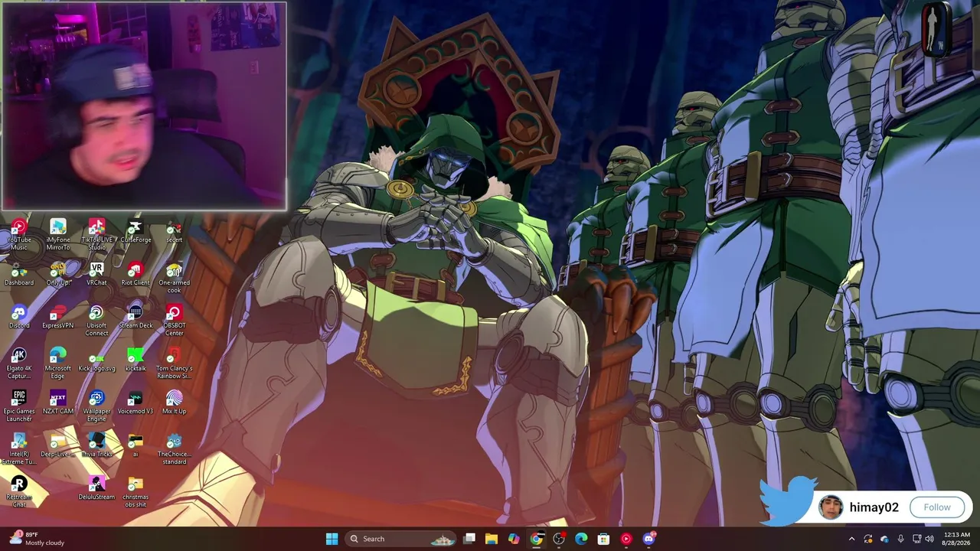Open network settings from the tray icon
The height and width of the screenshot is (551, 980).
point(916,539)
